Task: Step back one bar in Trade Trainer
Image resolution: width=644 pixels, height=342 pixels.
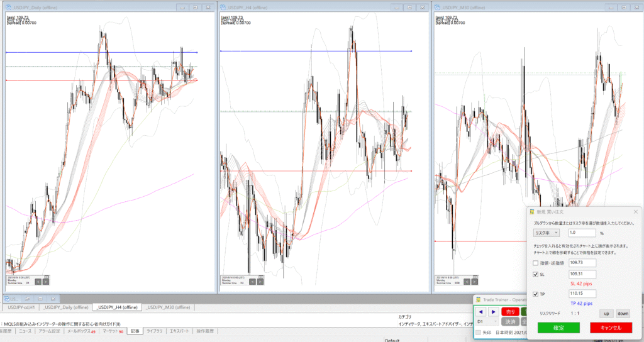Action: (481, 312)
